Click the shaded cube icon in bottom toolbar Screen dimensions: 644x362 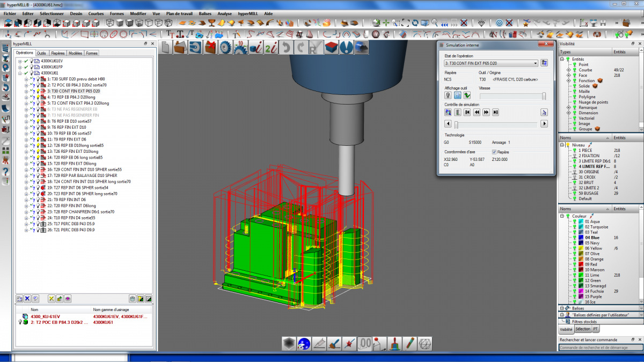tap(289, 344)
